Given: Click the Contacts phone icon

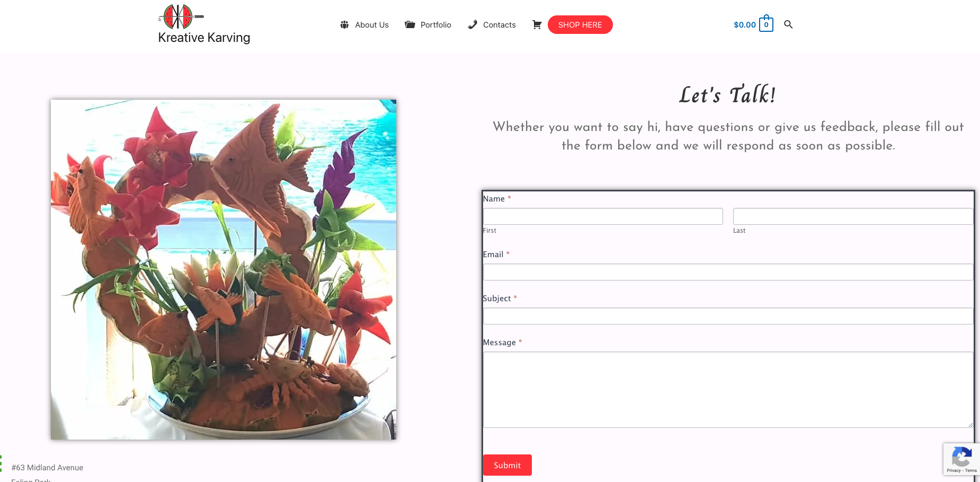Looking at the screenshot, I should click(x=473, y=25).
